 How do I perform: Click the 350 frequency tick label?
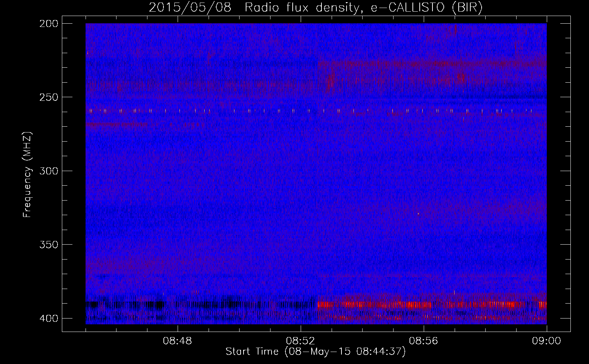pos(49,244)
